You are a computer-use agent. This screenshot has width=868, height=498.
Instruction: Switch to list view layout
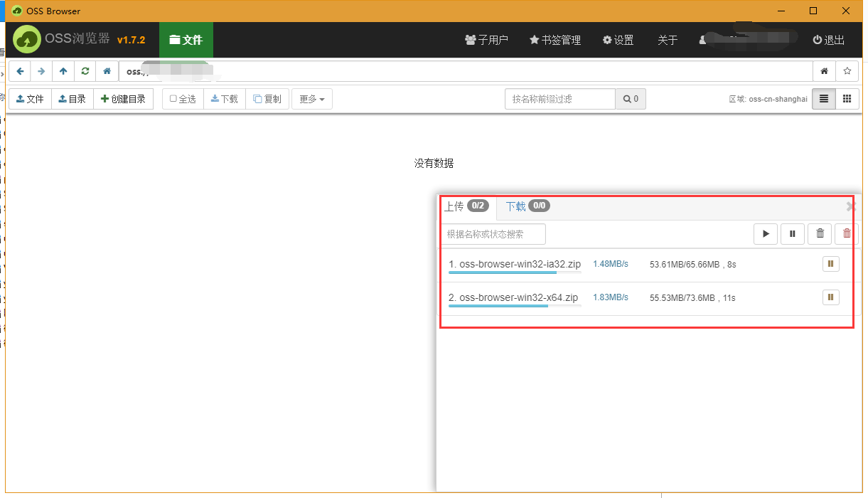tap(824, 99)
